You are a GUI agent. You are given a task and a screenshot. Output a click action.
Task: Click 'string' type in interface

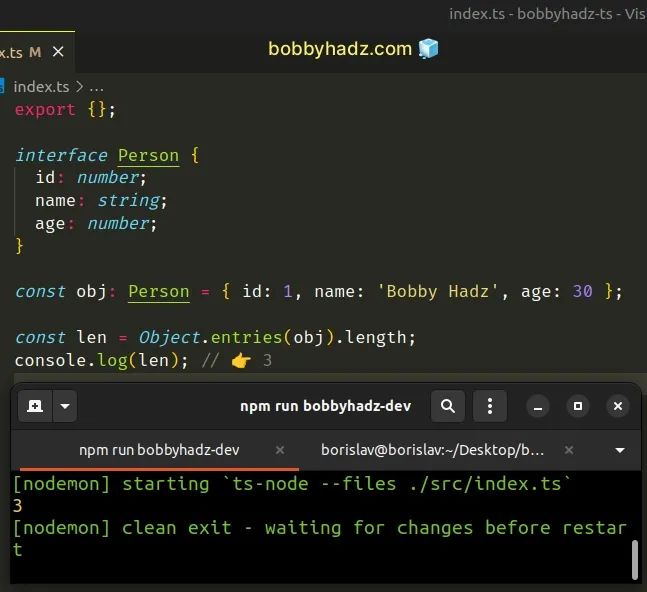129,200
